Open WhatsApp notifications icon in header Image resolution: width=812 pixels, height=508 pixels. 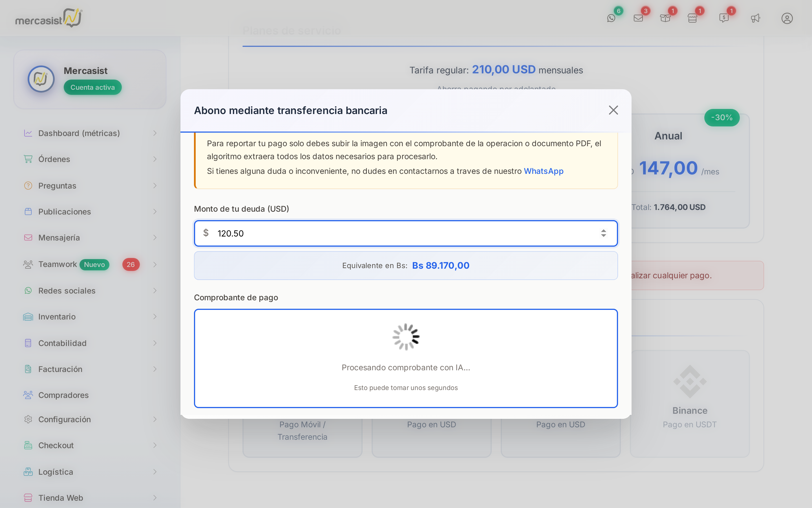click(x=611, y=18)
